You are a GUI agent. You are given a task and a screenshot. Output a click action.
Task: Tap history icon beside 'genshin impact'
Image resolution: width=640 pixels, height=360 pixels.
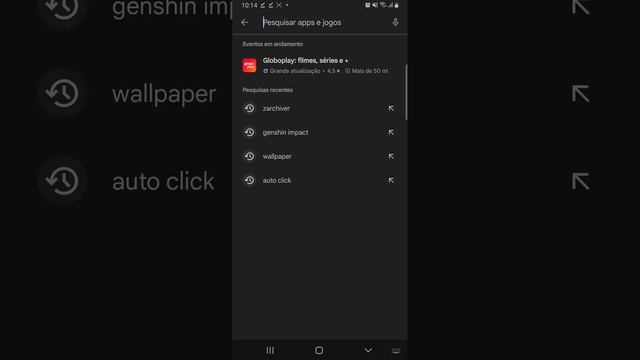(249, 132)
